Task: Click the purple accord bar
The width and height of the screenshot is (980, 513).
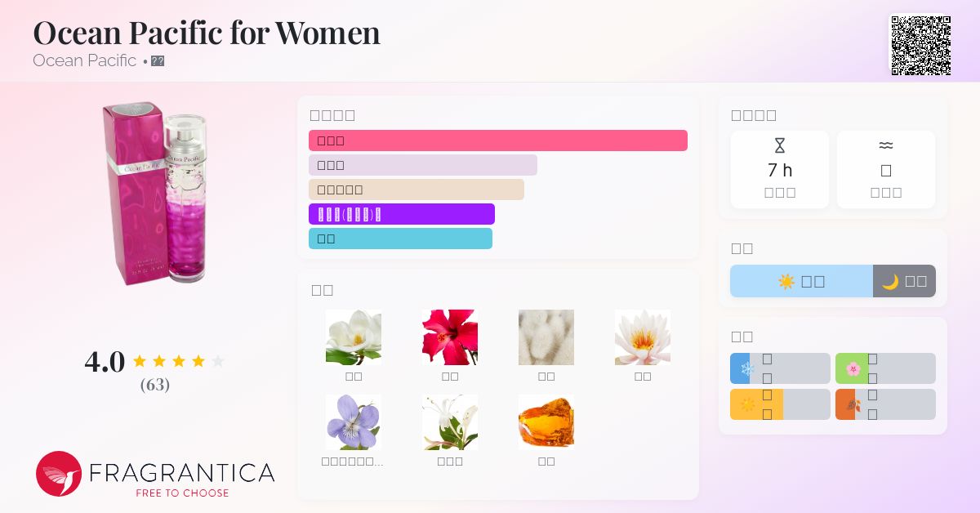Action: click(x=401, y=214)
